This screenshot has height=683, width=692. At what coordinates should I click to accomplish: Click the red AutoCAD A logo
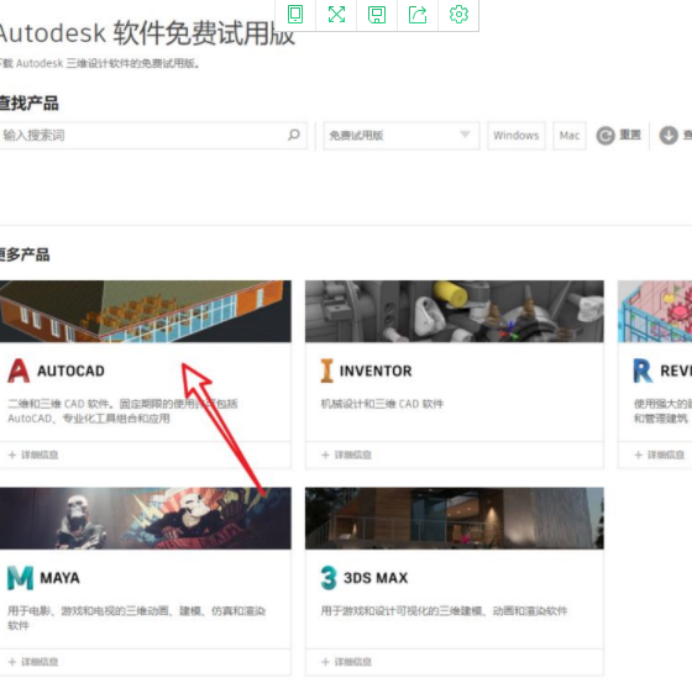click(19, 371)
